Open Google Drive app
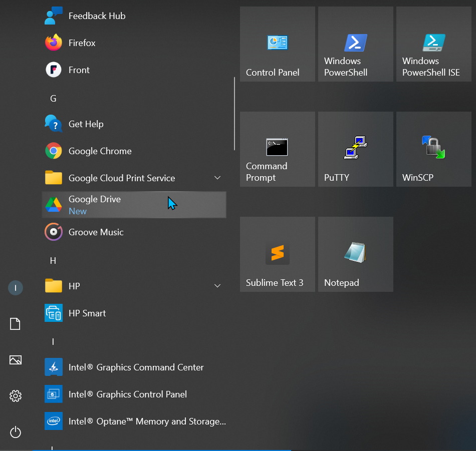 coord(134,205)
